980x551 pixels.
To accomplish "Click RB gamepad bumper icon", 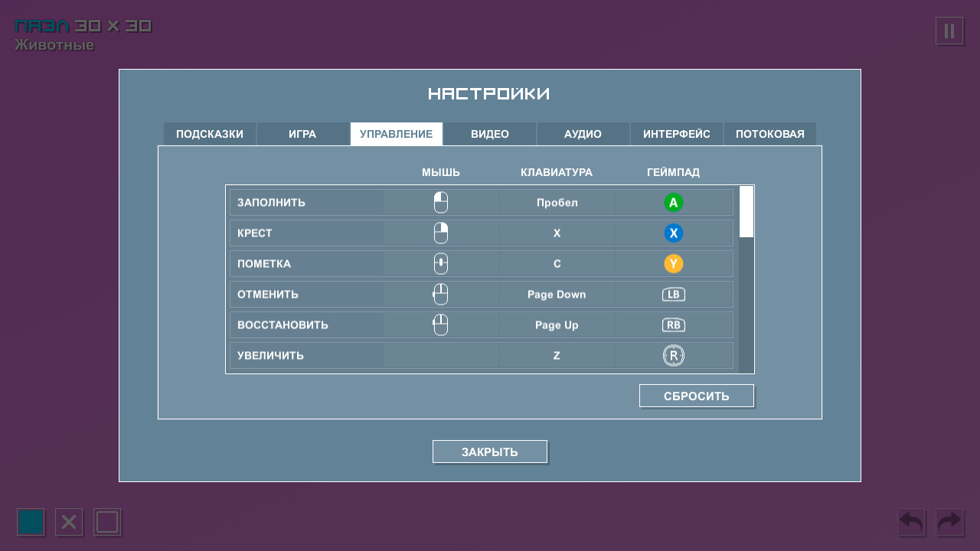I will point(674,325).
